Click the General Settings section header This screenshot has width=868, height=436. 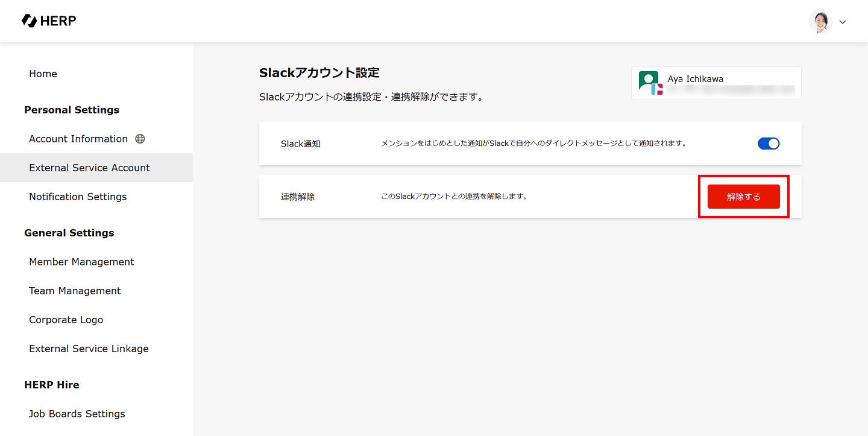tap(69, 233)
